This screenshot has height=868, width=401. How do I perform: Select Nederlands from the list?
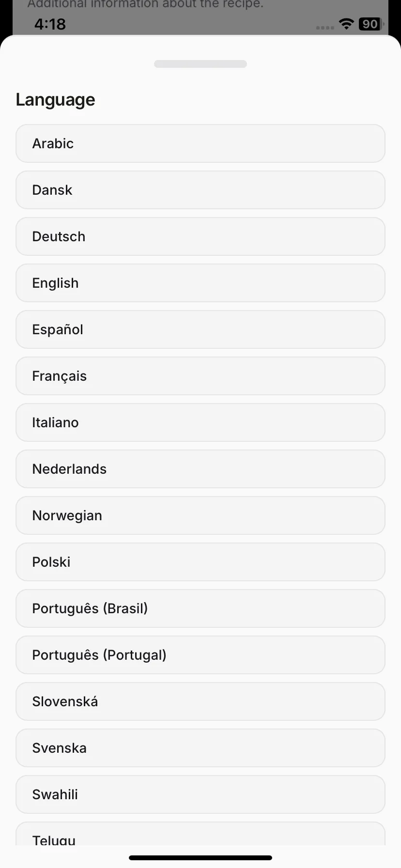200,469
